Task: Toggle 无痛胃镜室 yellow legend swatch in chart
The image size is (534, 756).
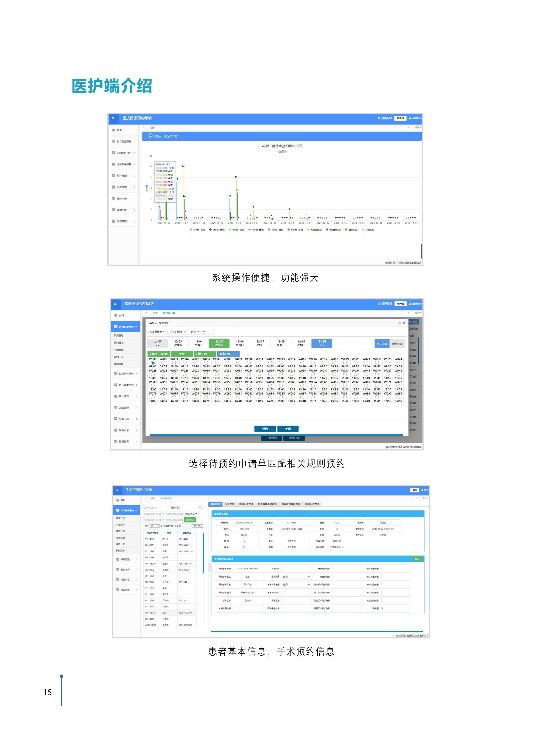Action: [309, 230]
